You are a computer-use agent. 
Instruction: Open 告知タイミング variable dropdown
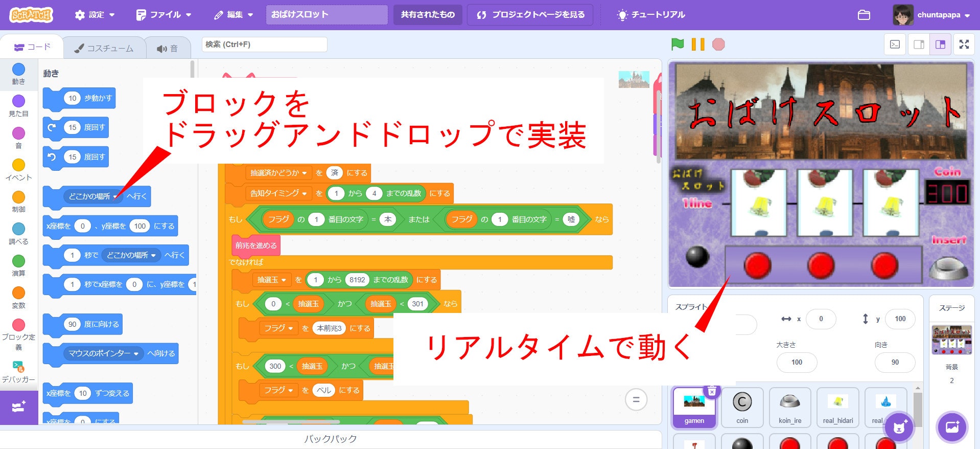pyautogui.click(x=278, y=193)
